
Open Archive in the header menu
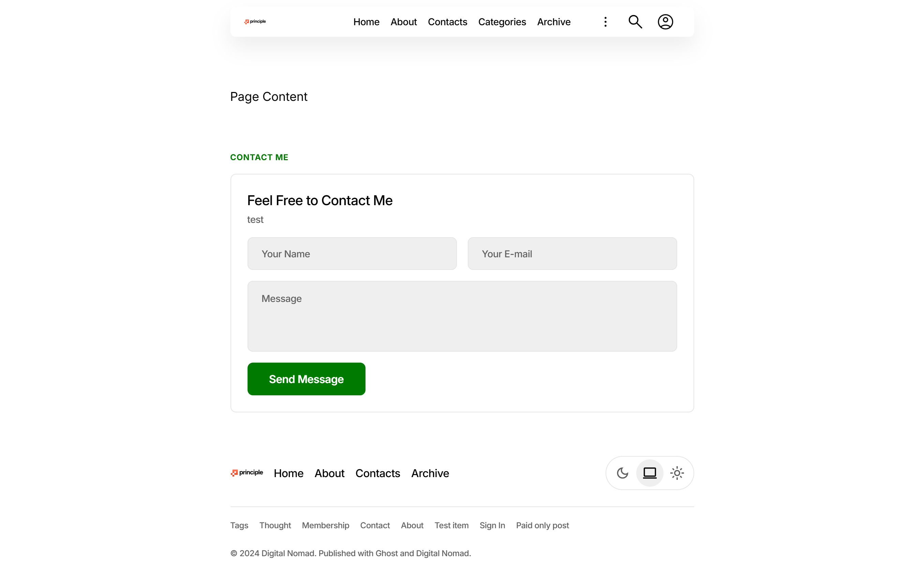pyautogui.click(x=553, y=22)
